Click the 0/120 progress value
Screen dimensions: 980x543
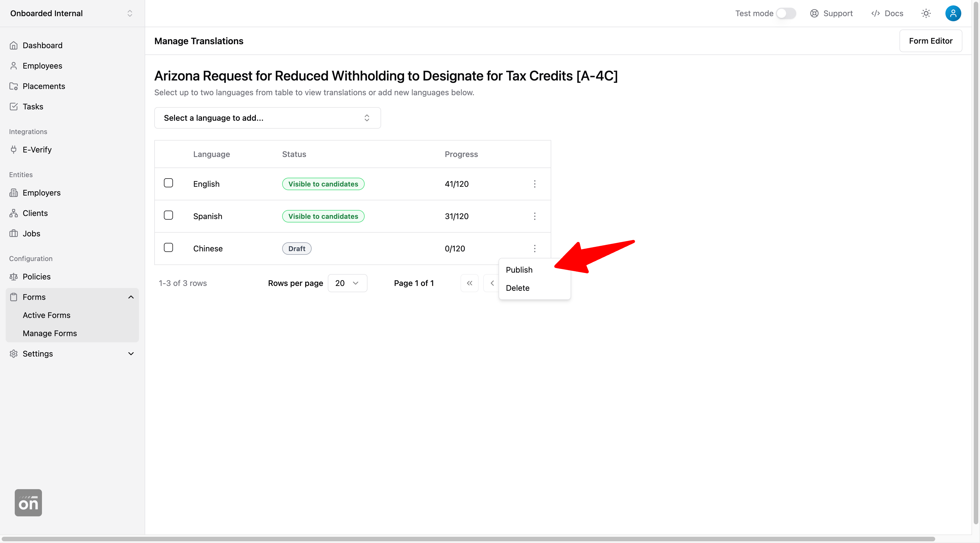click(455, 249)
